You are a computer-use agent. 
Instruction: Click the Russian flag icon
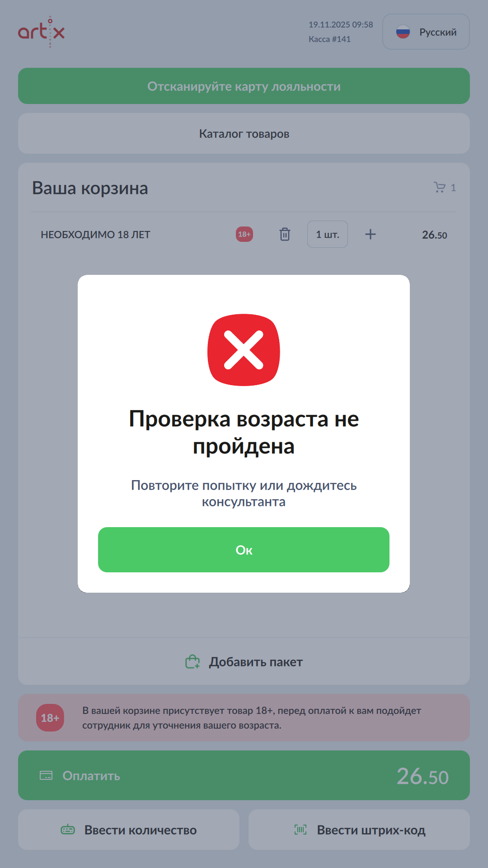(403, 32)
